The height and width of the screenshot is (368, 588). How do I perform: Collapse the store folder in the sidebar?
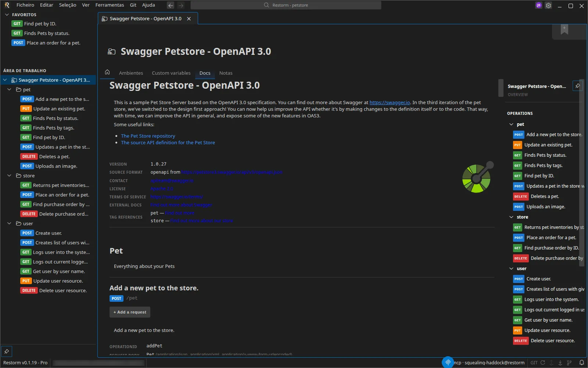[9, 176]
